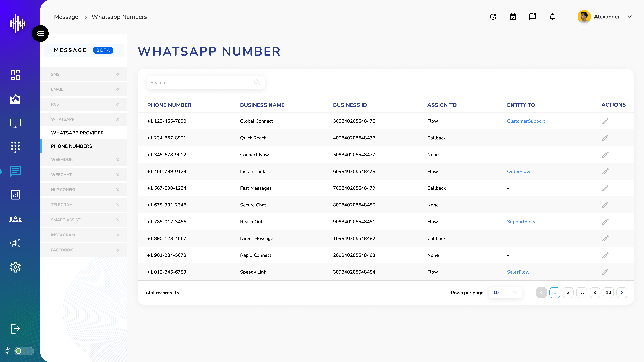
Task: Click the BUSINESS ID column header
Action: [350, 105]
